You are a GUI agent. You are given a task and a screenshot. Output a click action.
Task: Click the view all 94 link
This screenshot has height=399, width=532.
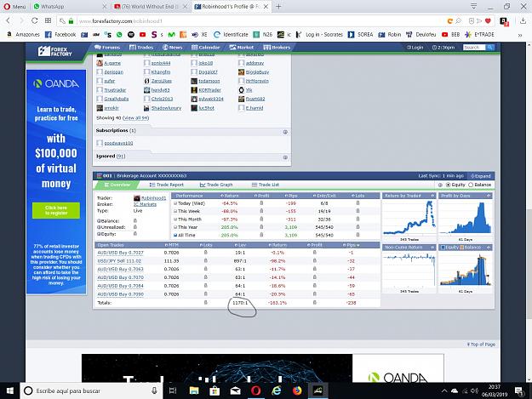click(x=135, y=118)
